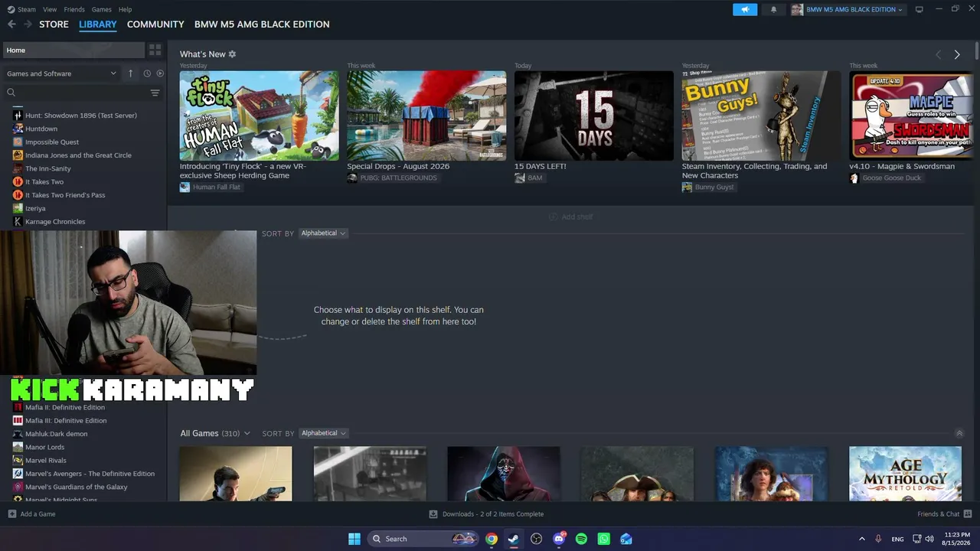
Task: Switch to the STORE tab
Action: click(x=54, y=24)
